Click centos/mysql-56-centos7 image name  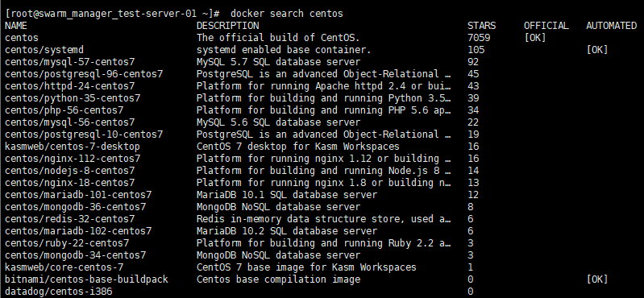[x=70, y=122]
